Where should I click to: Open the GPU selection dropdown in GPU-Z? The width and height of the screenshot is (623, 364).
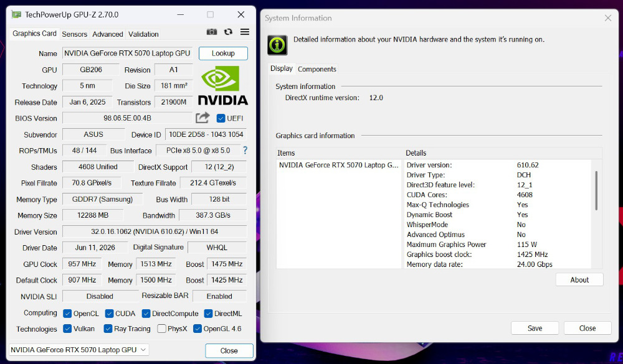click(x=78, y=350)
